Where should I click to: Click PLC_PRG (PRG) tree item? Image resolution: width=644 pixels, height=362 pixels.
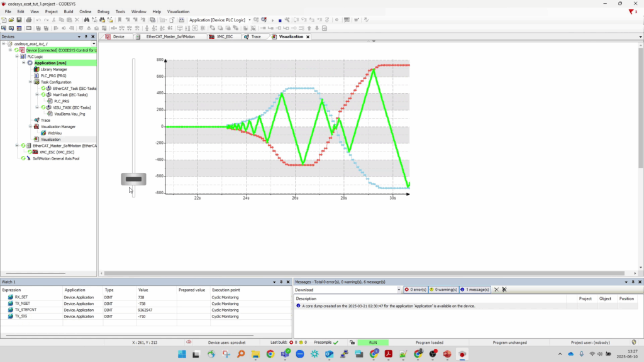click(53, 75)
